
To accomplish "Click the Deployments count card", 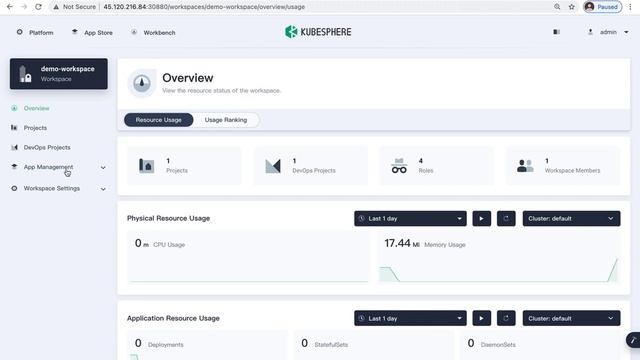I will 207,345.
